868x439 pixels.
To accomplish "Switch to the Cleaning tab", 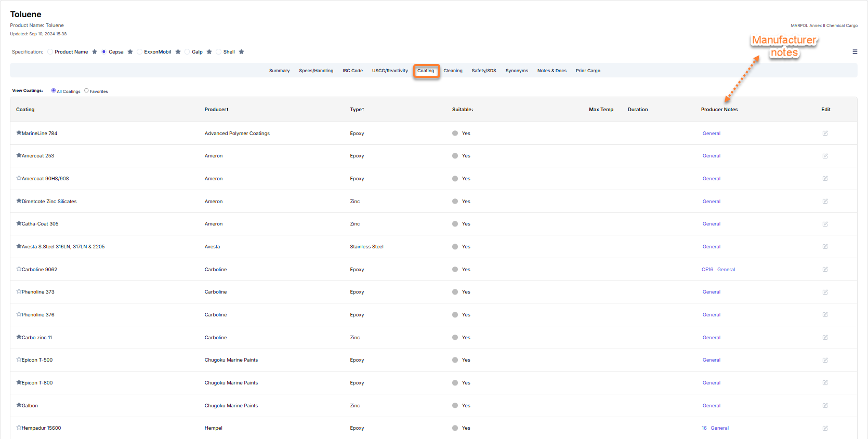I will tap(453, 71).
